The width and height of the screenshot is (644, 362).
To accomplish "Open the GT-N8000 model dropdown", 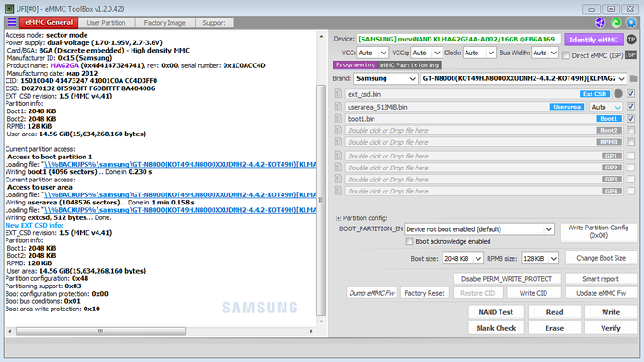I will (x=523, y=78).
